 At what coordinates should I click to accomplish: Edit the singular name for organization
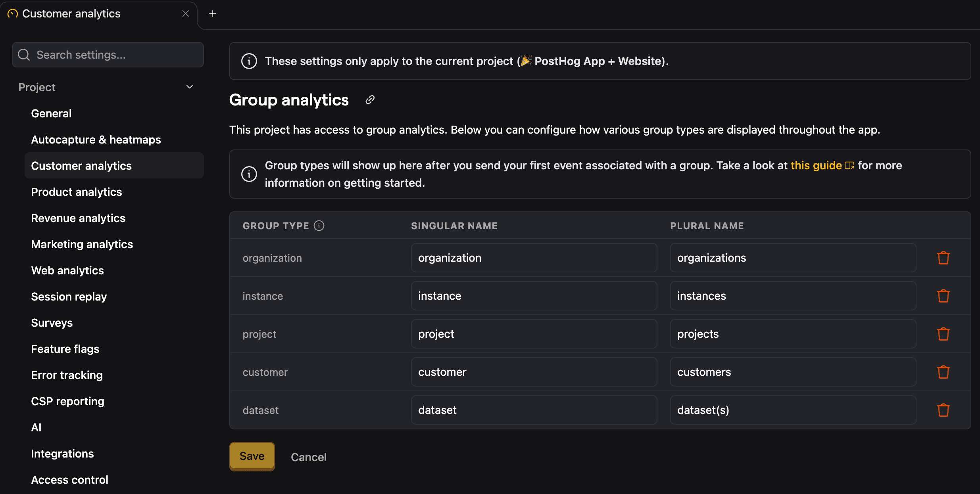coord(534,258)
